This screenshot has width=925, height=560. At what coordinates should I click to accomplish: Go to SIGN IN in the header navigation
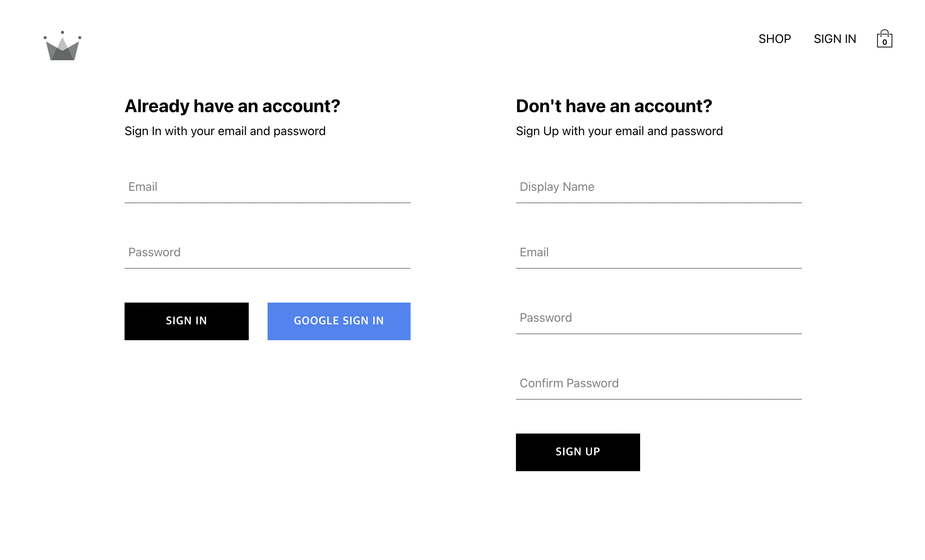point(835,39)
